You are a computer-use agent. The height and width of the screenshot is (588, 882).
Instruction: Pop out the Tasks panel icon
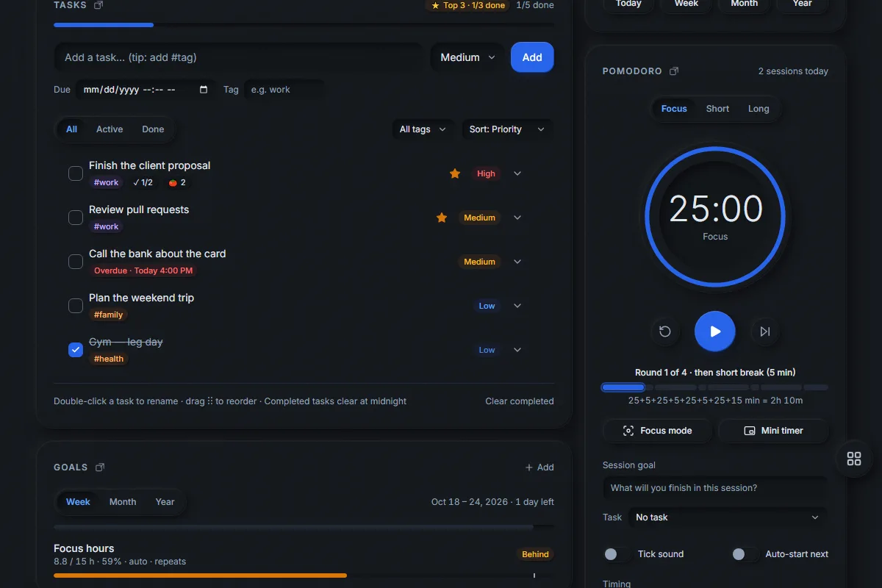(99, 5)
